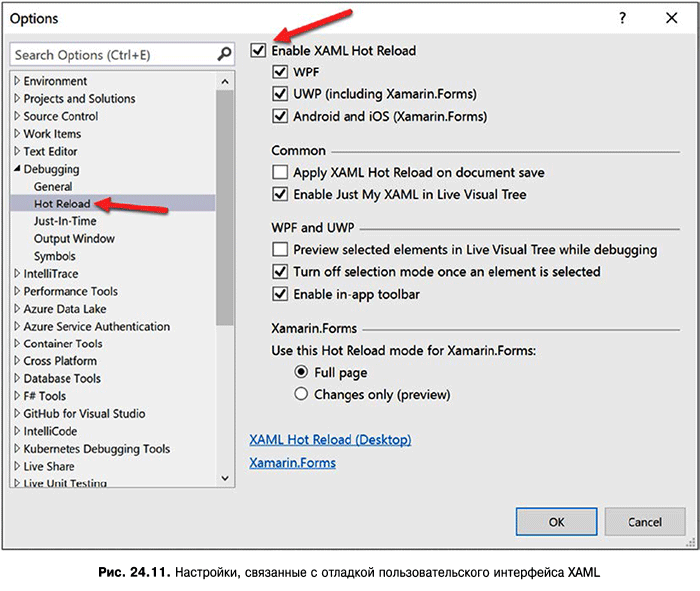Select the Symbols settings item
Image resolution: width=700 pixels, height=591 pixels.
click(x=55, y=256)
